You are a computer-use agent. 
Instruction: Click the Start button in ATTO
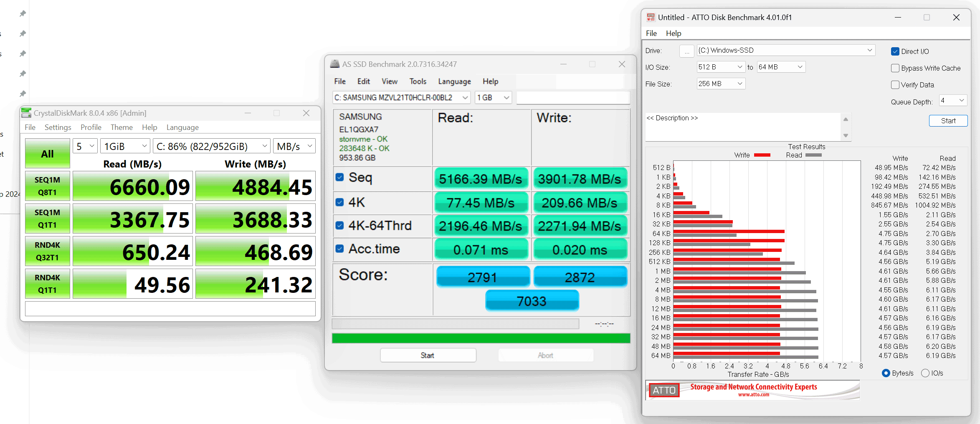[948, 121]
